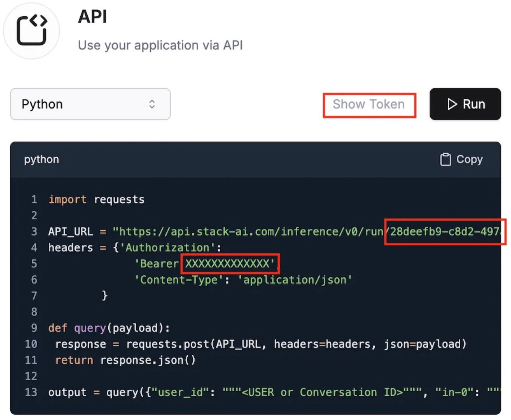Screen dimensions: 511x420
Task: Click the 'Bearer' token placeholder XXXXXXXXXXXXX
Action: [x=228, y=264]
